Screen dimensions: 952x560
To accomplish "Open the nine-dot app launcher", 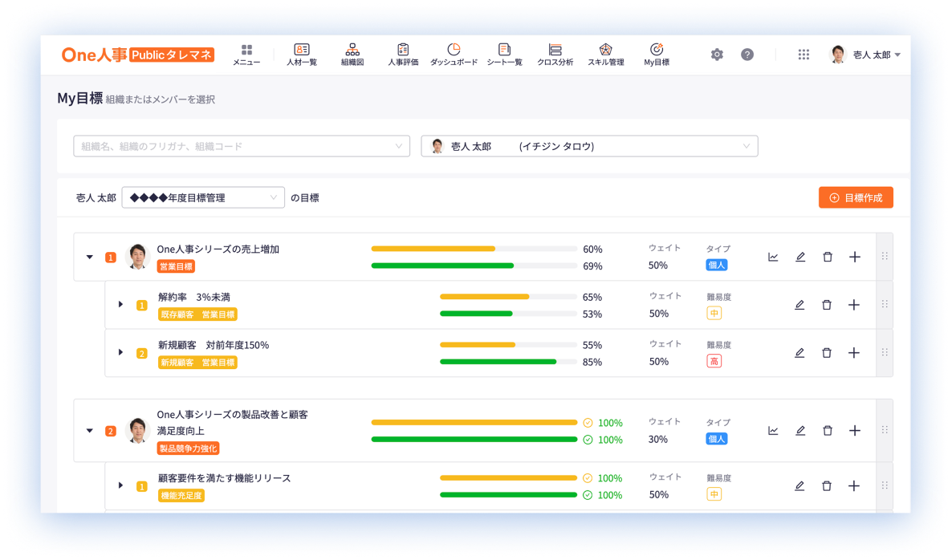I will pyautogui.click(x=804, y=55).
